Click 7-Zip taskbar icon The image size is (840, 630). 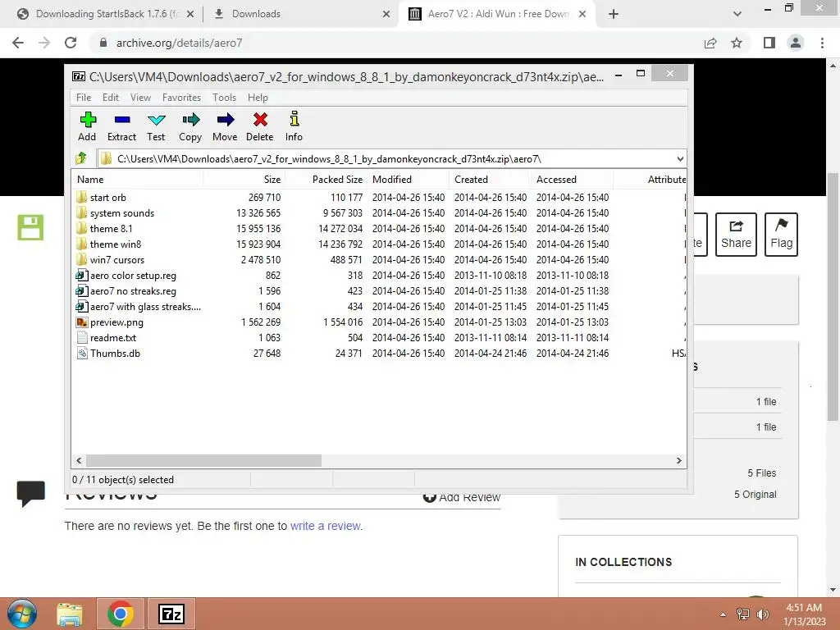click(171, 614)
